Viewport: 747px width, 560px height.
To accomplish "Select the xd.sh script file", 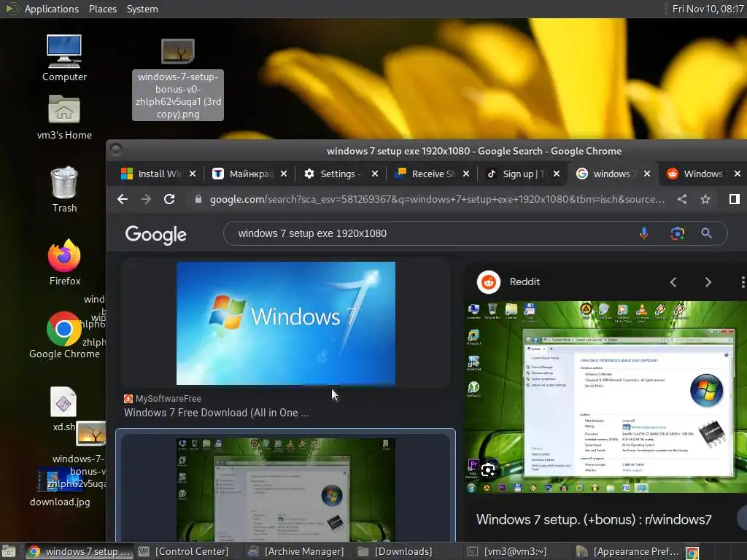I will point(63,402).
